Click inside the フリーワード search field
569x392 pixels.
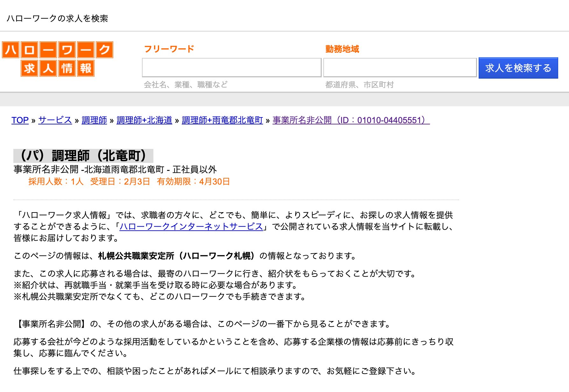pos(231,68)
